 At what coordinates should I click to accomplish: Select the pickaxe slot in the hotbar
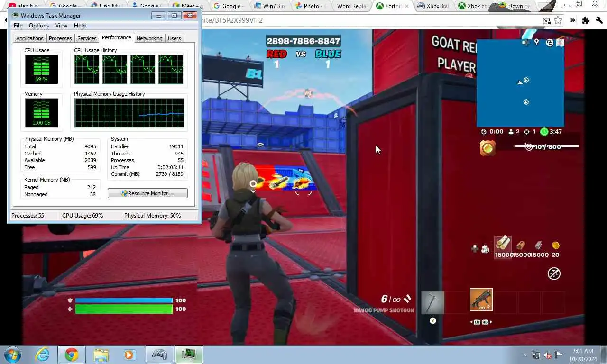pos(432,302)
